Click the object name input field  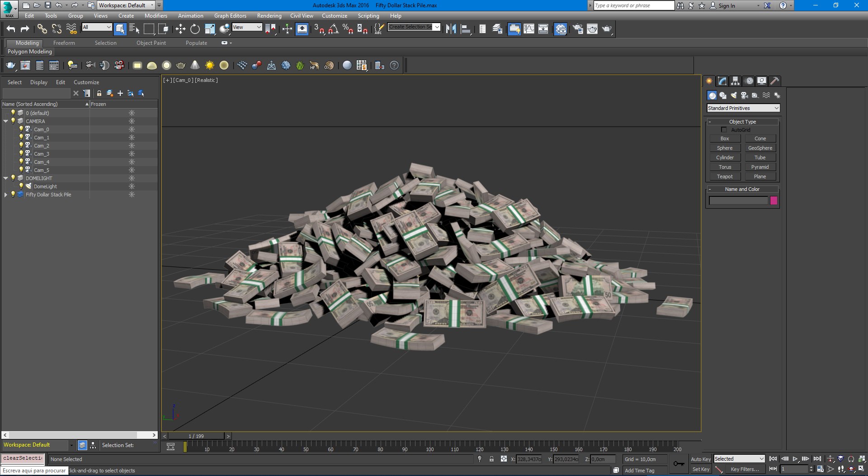pos(738,200)
